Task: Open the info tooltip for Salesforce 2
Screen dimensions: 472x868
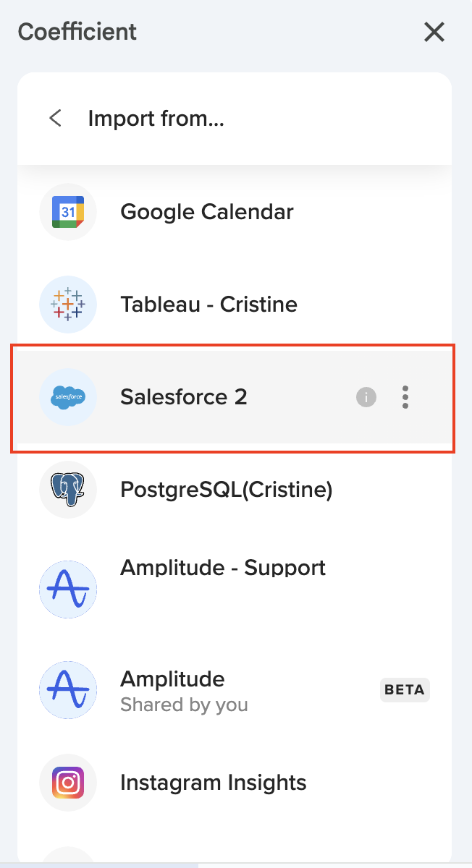Action: tap(366, 397)
